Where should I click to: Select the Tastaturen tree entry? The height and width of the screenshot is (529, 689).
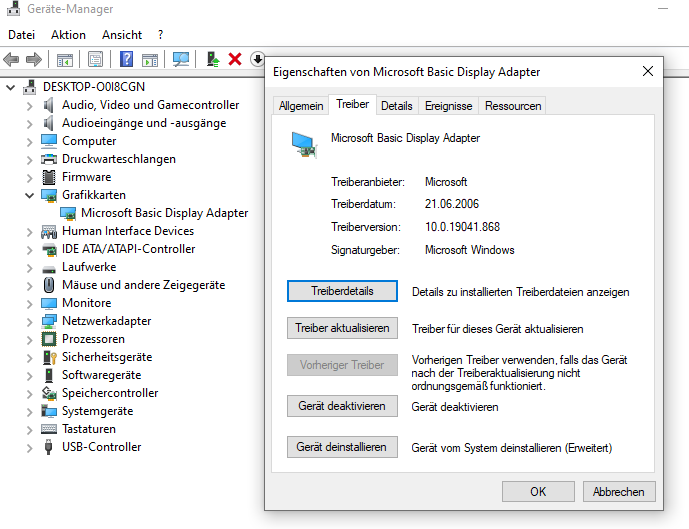point(89,429)
